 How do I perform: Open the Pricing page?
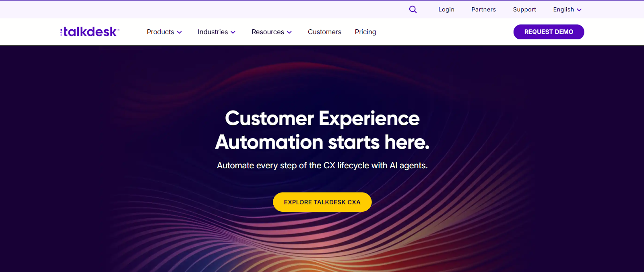coord(365,32)
